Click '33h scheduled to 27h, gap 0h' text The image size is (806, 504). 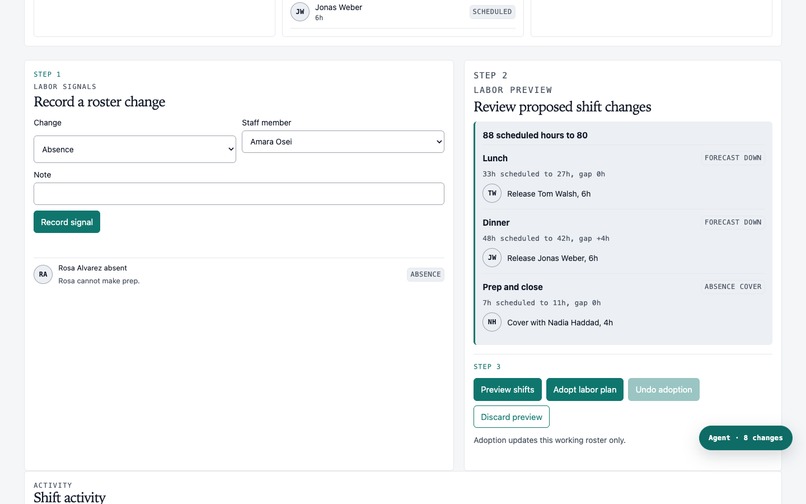click(x=543, y=174)
